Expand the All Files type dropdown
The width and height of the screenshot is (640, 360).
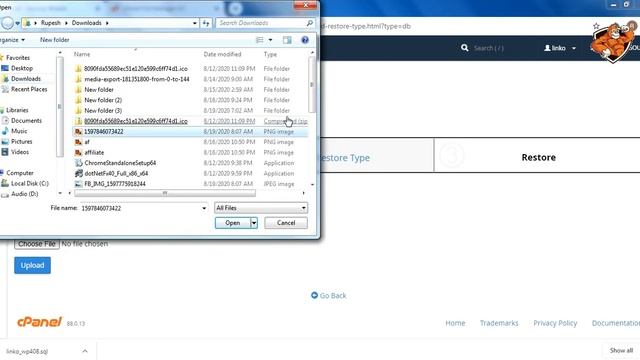(x=303, y=208)
